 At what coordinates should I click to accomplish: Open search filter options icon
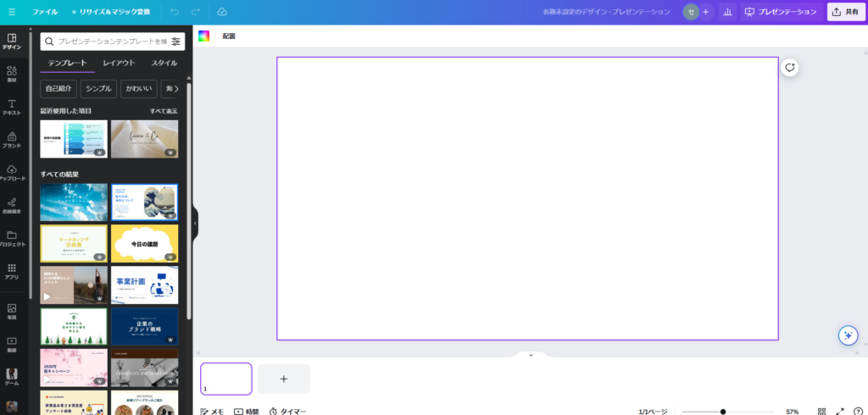pos(175,41)
